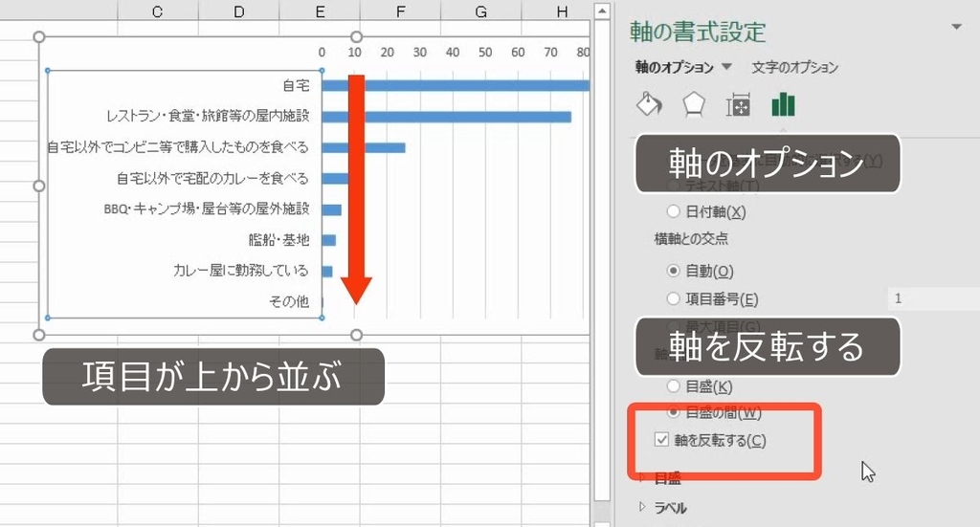Image resolution: width=980 pixels, height=527 pixels.
Task: Select the 目盛の間(W) radio button
Action: click(673, 412)
